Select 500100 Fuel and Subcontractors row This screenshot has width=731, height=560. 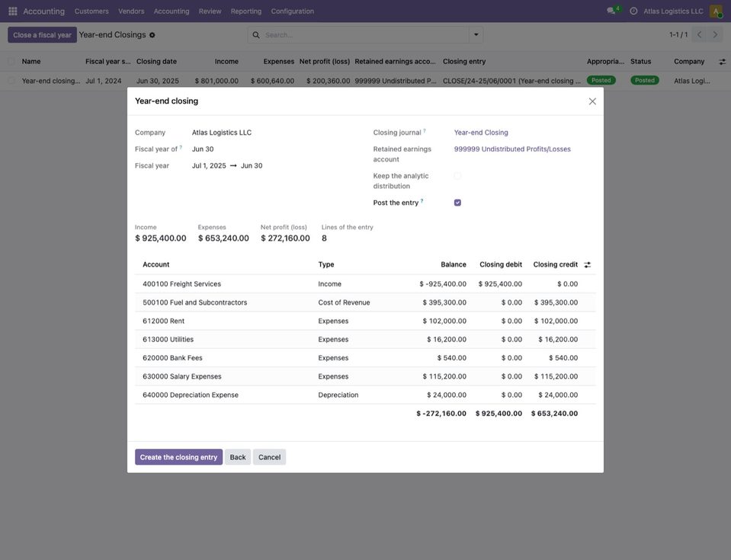[x=365, y=302]
